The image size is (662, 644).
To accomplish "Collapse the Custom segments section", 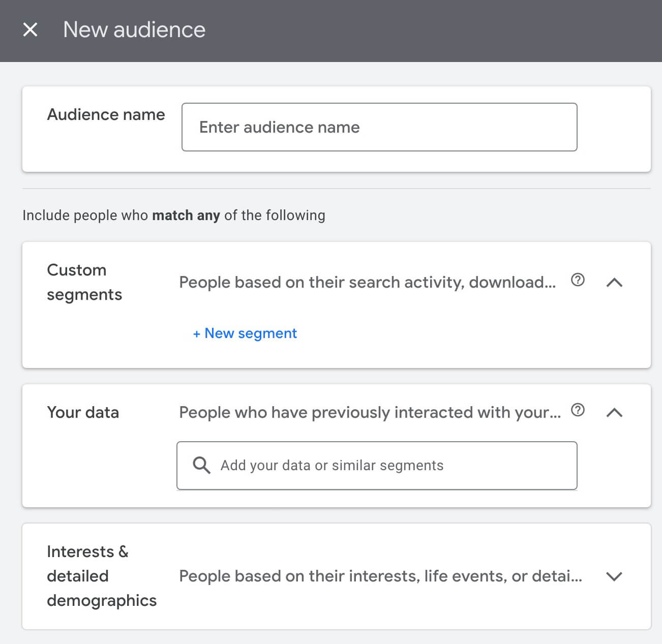I will [615, 282].
